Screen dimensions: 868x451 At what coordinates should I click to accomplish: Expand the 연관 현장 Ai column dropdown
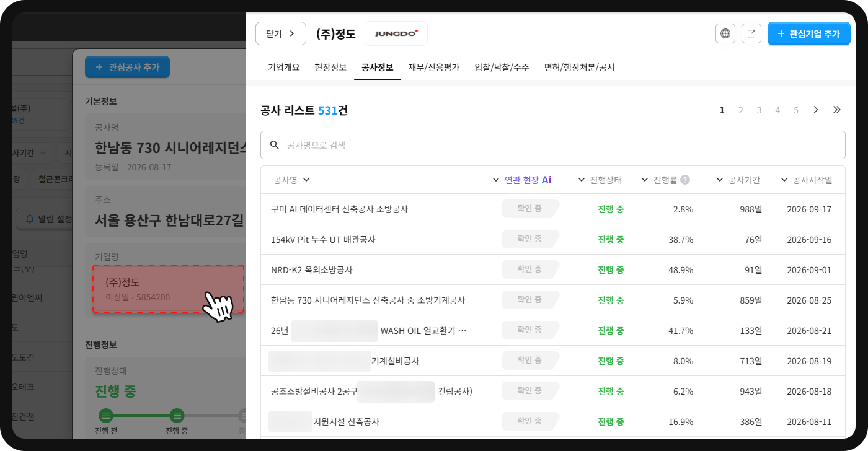tap(521, 180)
